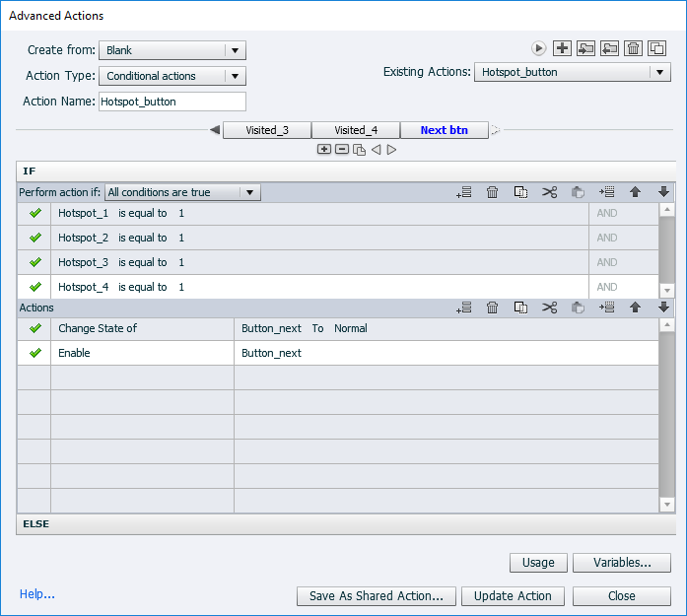
Task: Click the Import shared action icon
Action: point(585,48)
